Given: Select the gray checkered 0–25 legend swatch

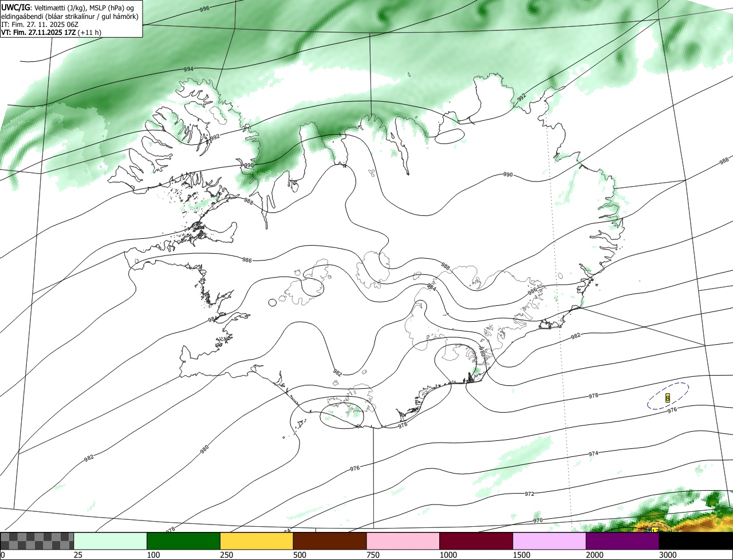Looking at the screenshot, I should (37, 541).
